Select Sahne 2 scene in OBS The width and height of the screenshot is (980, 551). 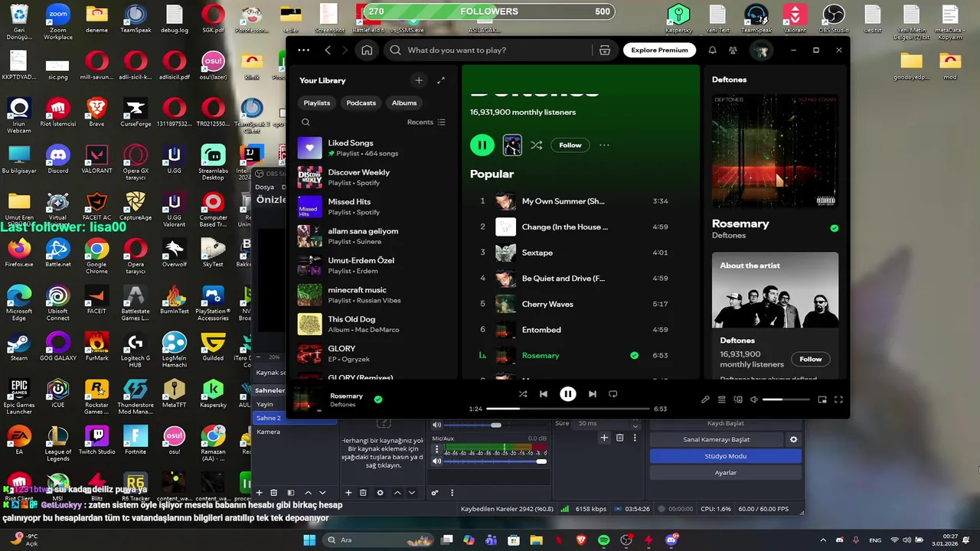point(295,418)
